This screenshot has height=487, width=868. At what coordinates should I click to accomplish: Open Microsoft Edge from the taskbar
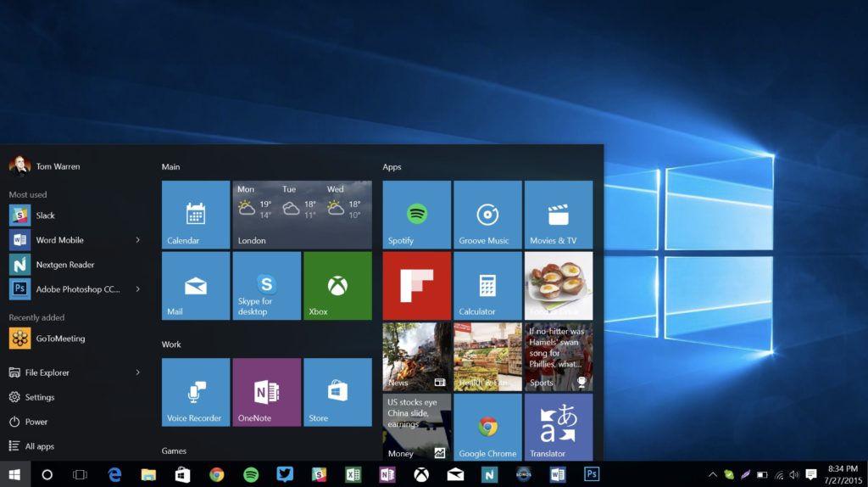(114, 474)
